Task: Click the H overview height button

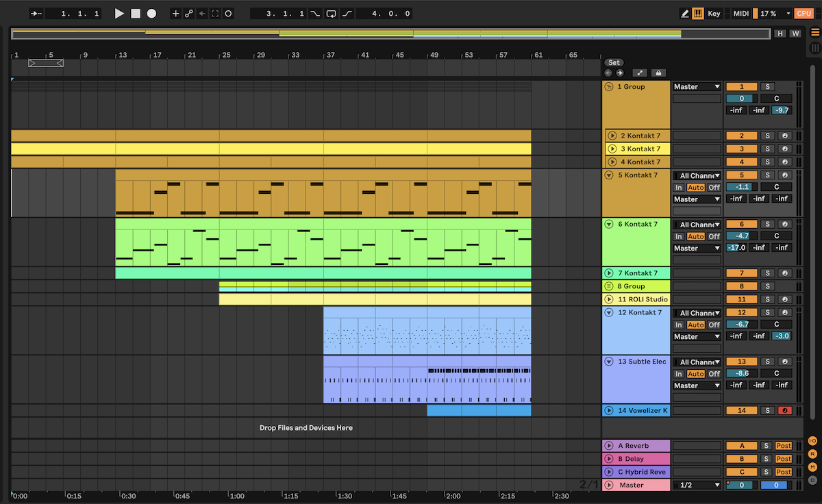Action: (x=780, y=34)
